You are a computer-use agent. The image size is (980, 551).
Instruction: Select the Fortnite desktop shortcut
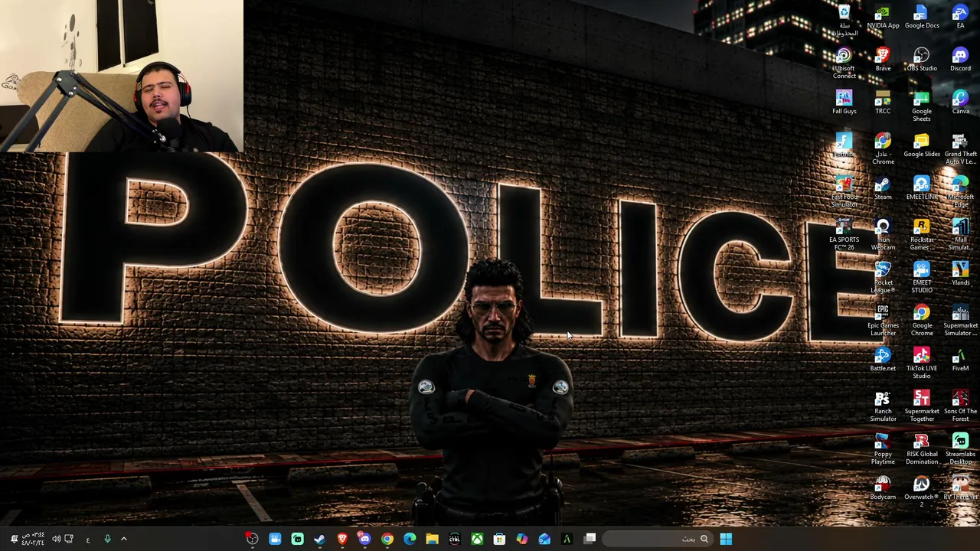[x=844, y=146]
